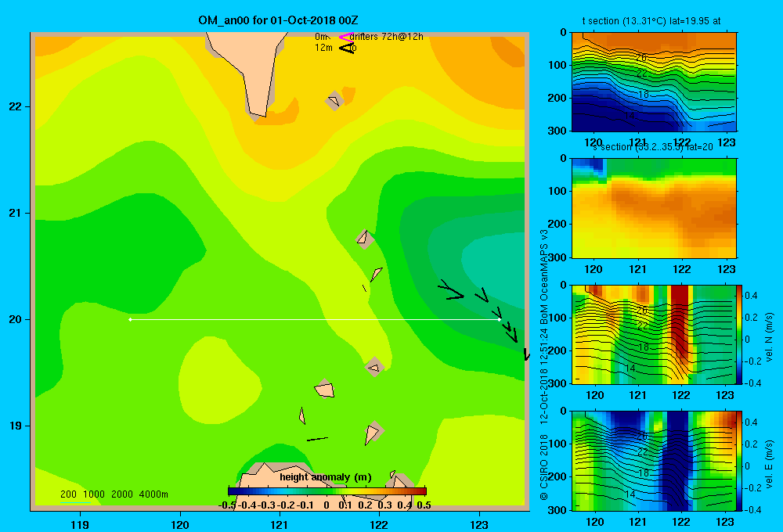Click the 300 depth label on temperature section

[557, 131]
